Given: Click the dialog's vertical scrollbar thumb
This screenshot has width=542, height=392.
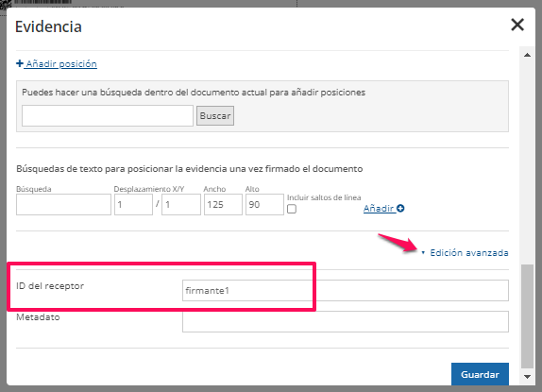Looking at the screenshot, I should pyautogui.click(x=527, y=316).
